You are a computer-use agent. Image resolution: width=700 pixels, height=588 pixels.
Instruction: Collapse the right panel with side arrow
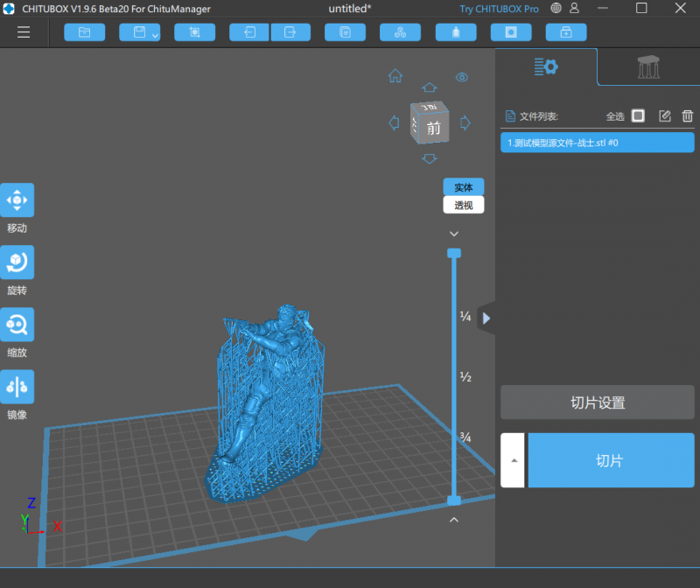coord(486,318)
